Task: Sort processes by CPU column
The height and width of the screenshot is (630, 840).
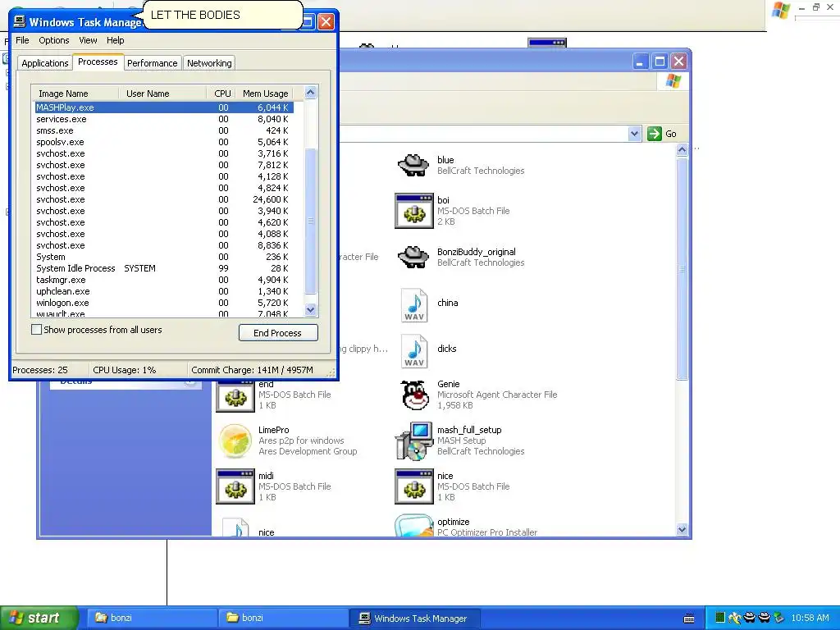Action: click(x=221, y=94)
